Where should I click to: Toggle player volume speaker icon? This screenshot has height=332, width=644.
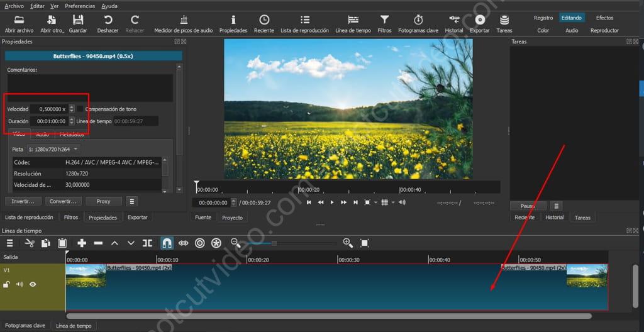click(x=402, y=202)
